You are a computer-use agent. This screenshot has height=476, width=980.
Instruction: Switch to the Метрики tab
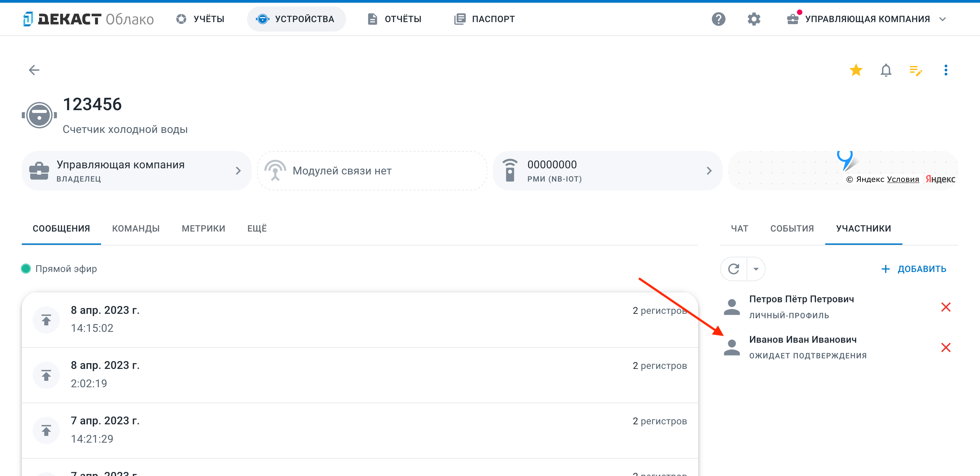point(203,228)
